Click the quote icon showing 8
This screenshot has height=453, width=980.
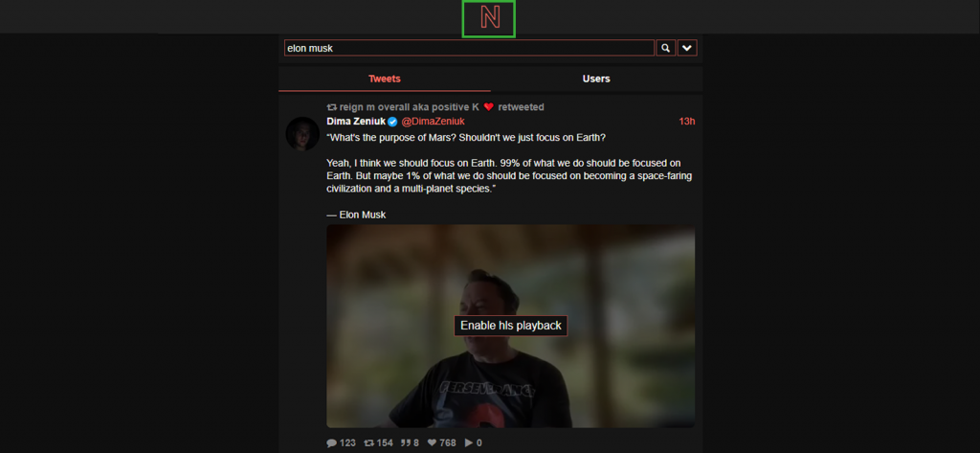[x=406, y=443]
